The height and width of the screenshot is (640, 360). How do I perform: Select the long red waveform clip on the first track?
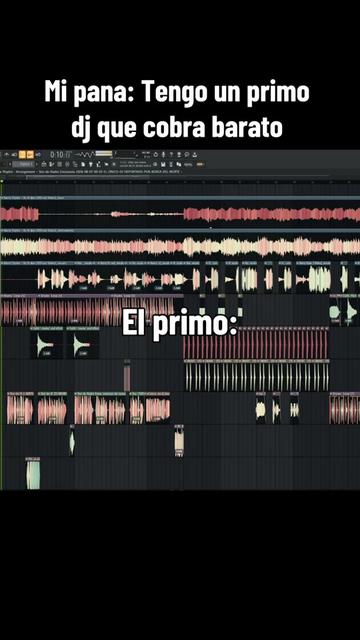click(x=180, y=214)
